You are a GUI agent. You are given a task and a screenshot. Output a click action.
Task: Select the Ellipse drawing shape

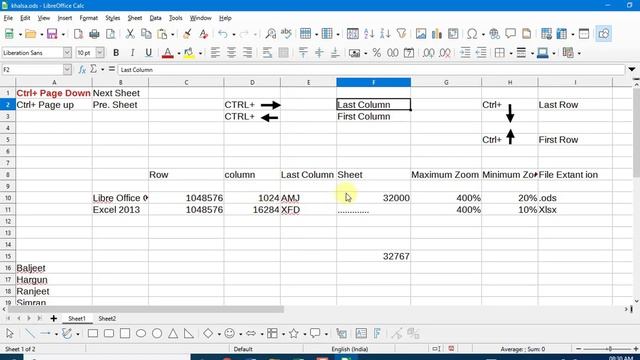click(141, 333)
